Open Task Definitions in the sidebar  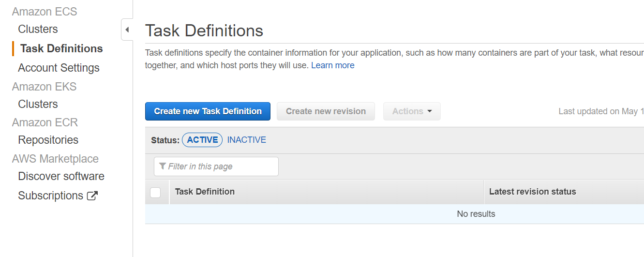61,48
